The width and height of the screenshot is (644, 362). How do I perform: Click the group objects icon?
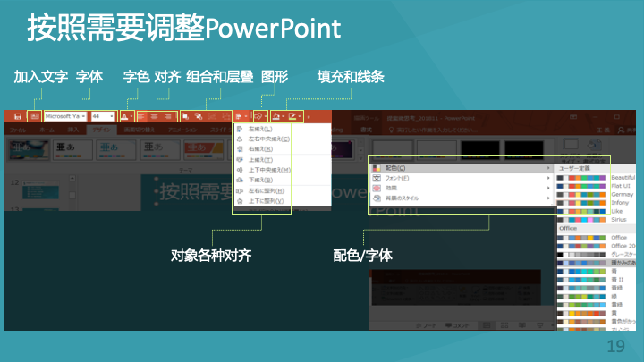click(x=212, y=116)
